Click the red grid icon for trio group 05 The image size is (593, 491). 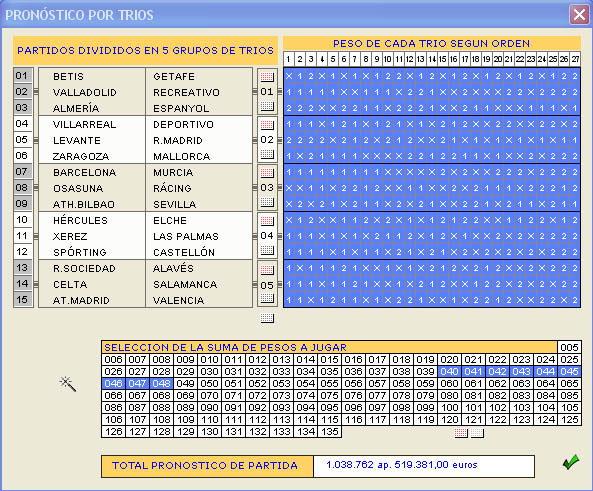(267, 270)
